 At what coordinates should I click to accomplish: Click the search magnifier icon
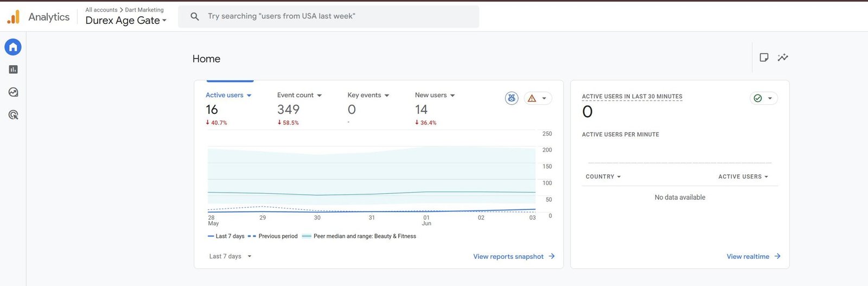coord(195,16)
